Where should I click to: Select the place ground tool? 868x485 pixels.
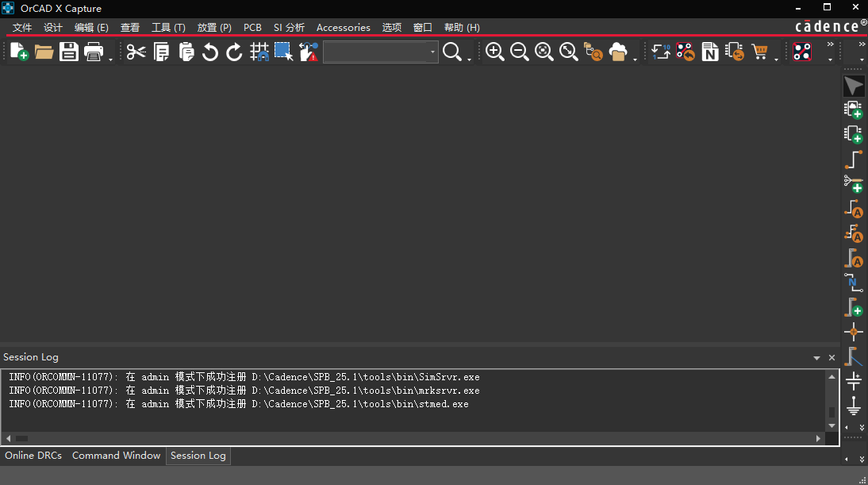(854, 406)
